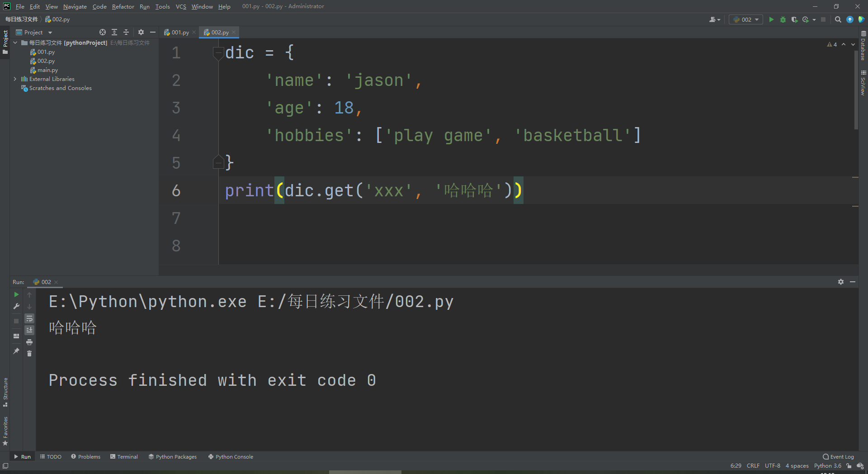The height and width of the screenshot is (474, 868).
Task: Toggle tool window bars button at bottom-left corner
Action: tap(5, 466)
